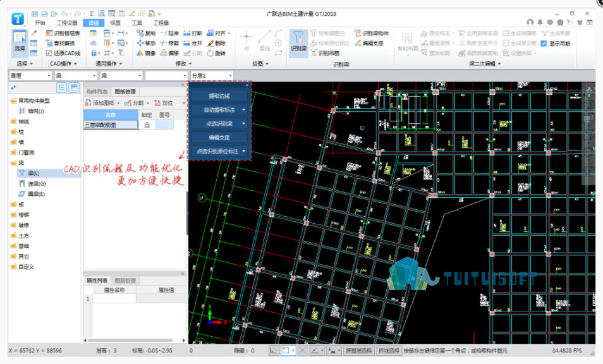
Task: Click the 识别梁 large ribbon button
Action: pyautogui.click(x=298, y=43)
